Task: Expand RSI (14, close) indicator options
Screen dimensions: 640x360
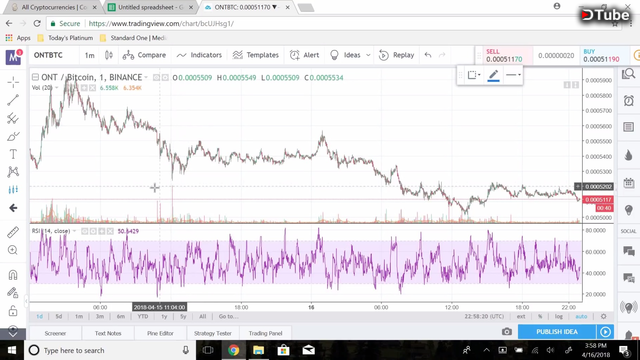Action: (x=74, y=231)
